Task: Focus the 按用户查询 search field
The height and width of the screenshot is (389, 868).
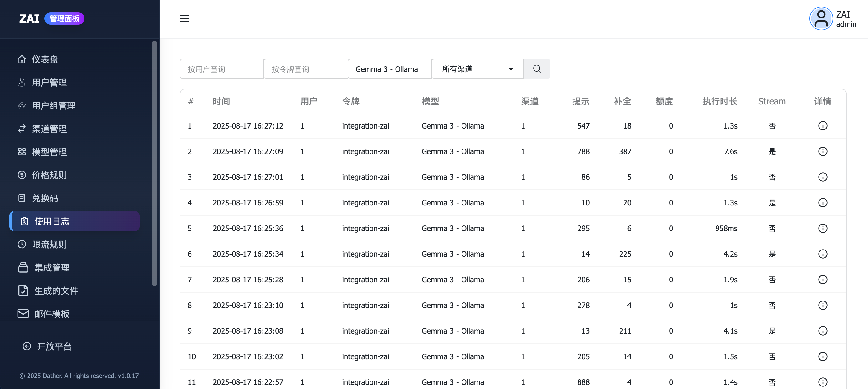Action: [x=222, y=69]
